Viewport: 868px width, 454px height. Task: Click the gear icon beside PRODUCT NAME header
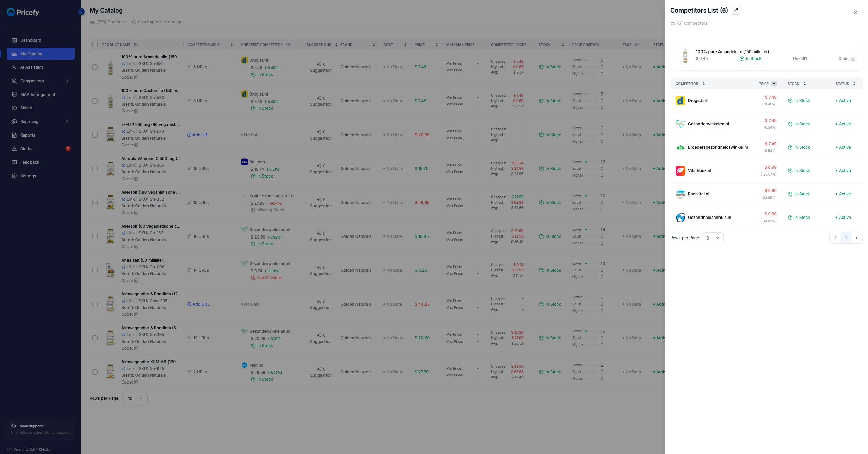tap(136, 45)
